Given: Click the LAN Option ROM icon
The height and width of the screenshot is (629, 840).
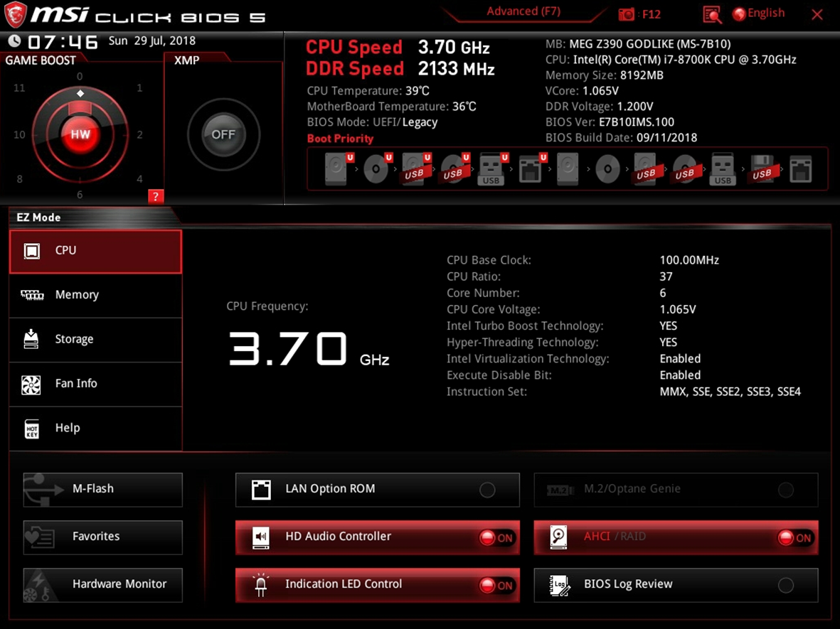Looking at the screenshot, I should [x=261, y=489].
